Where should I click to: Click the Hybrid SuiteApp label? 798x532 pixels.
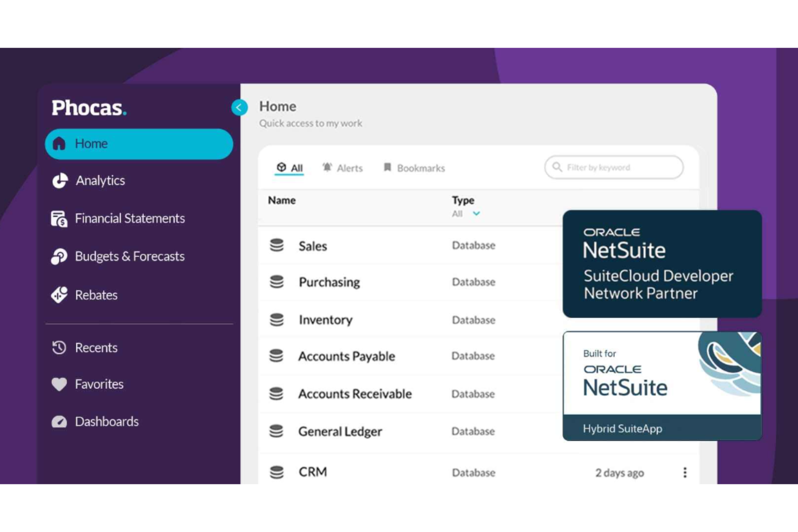[x=622, y=429]
